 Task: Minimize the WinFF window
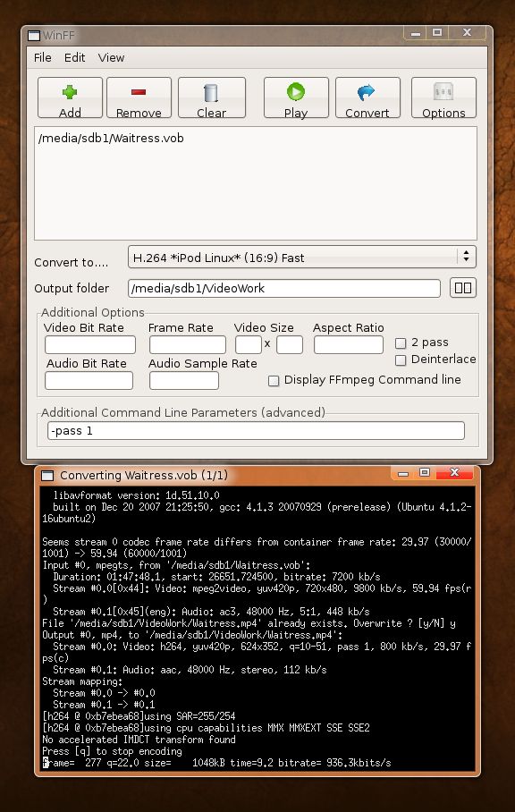(416, 33)
